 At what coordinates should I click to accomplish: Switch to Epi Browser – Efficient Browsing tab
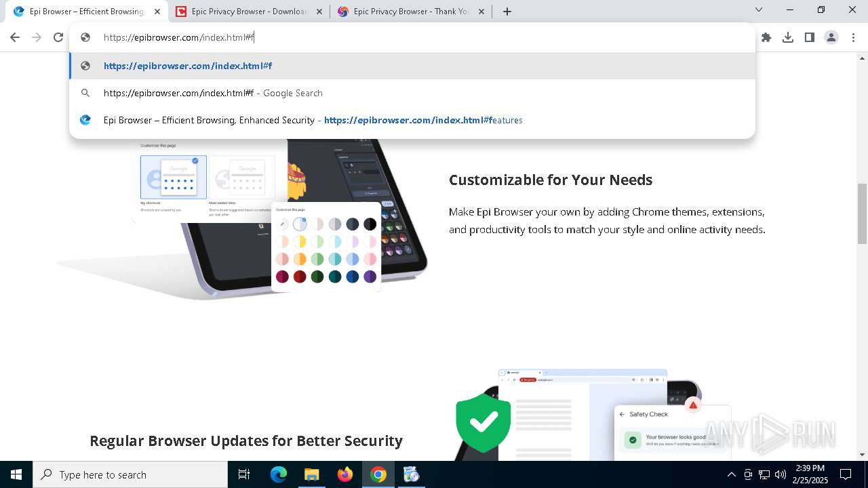[x=87, y=12]
